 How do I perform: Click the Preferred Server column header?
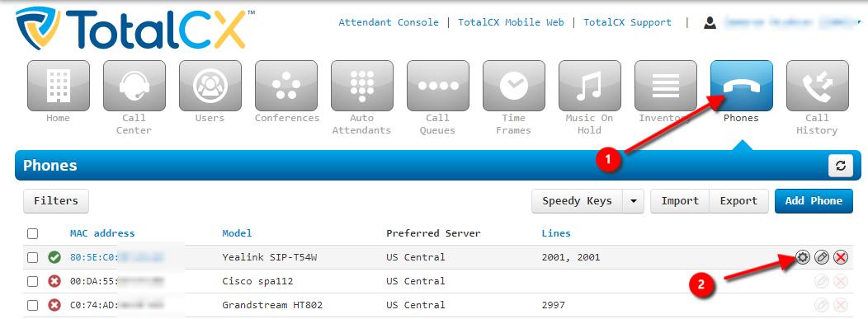(433, 233)
